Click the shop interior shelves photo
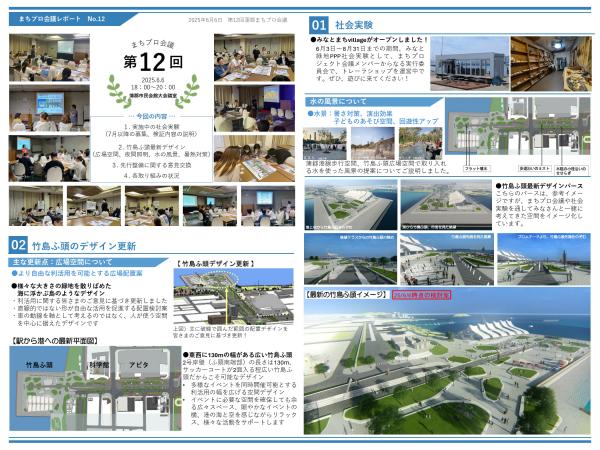600x450 pixels. click(551, 64)
